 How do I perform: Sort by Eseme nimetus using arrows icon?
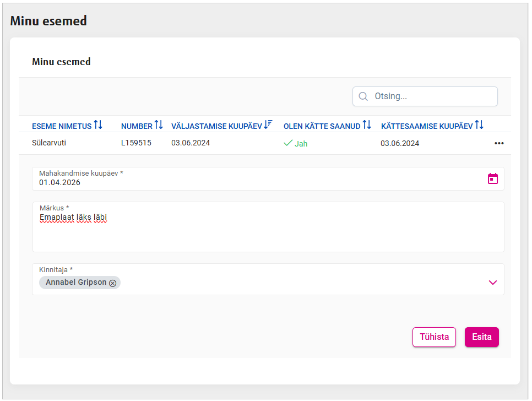tap(98, 125)
